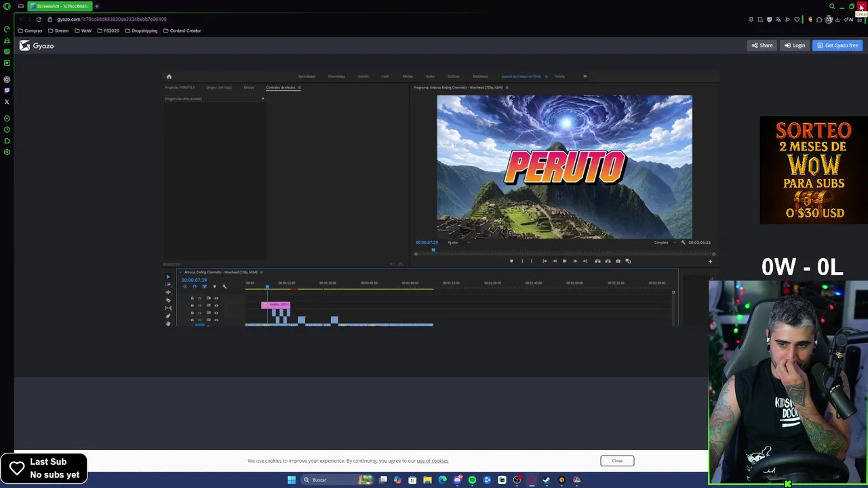Open the easy setup icon at toolbar end
Image resolution: width=868 pixels, height=488 pixels.
click(860, 19)
